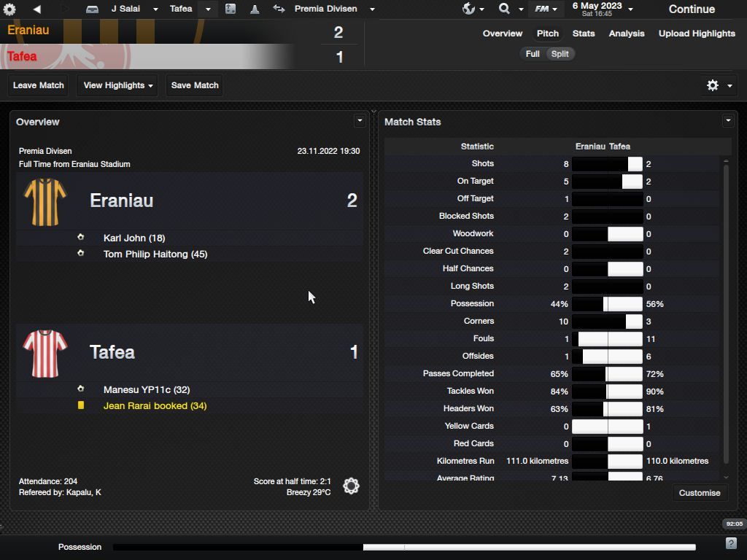Open the Match Stats panel dropdown arrow
This screenshot has width=747, height=560.
click(727, 120)
